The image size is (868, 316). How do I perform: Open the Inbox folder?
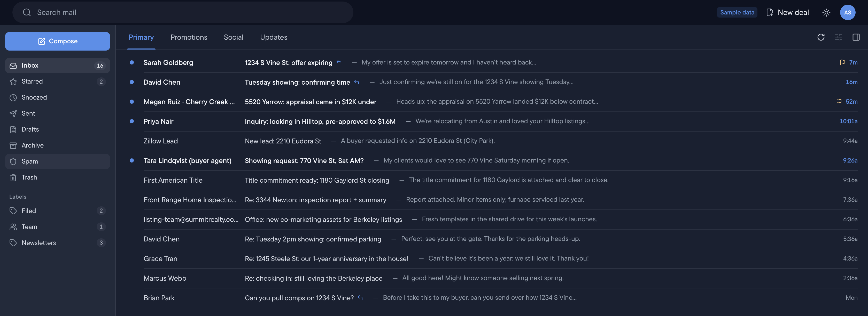[x=58, y=65]
